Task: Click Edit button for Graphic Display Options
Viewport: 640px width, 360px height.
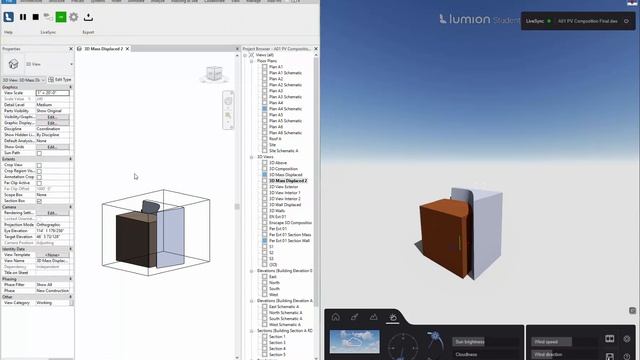Action: [x=52, y=123]
